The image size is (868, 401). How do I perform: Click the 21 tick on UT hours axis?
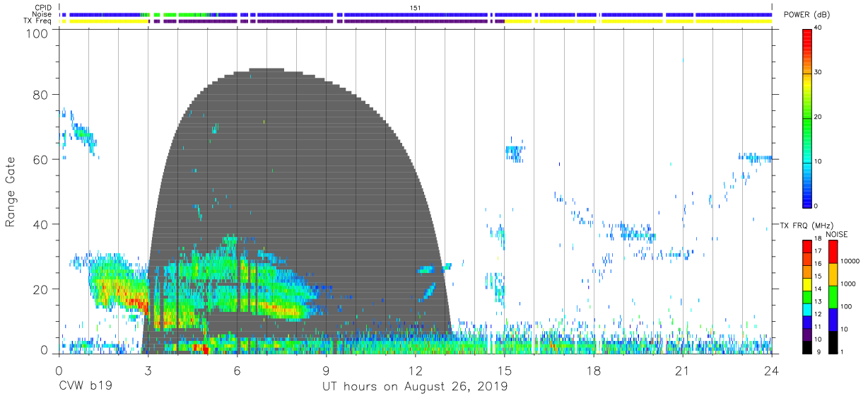click(683, 370)
